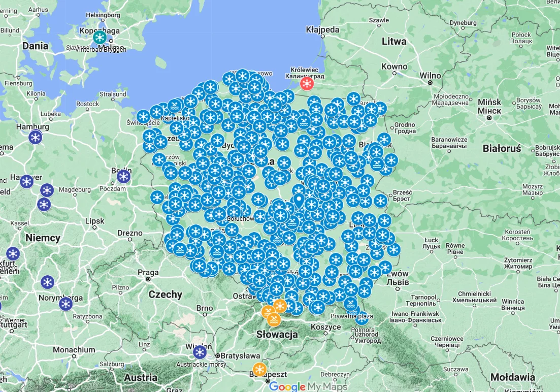Open the Google My Maps logo link
560x392 pixels.
coord(308,386)
